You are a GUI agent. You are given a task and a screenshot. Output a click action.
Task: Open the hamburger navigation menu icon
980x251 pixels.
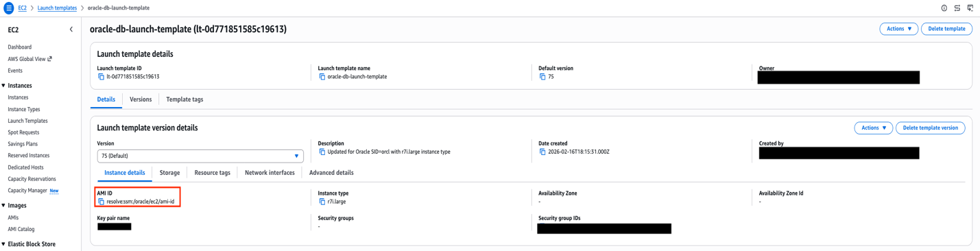pyautogui.click(x=9, y=8)
